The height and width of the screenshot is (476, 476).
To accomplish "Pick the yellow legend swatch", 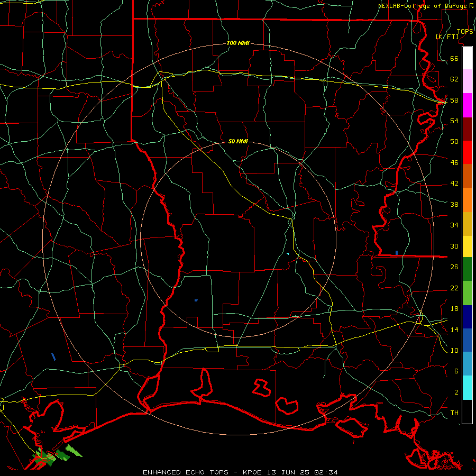I will 467,246.
